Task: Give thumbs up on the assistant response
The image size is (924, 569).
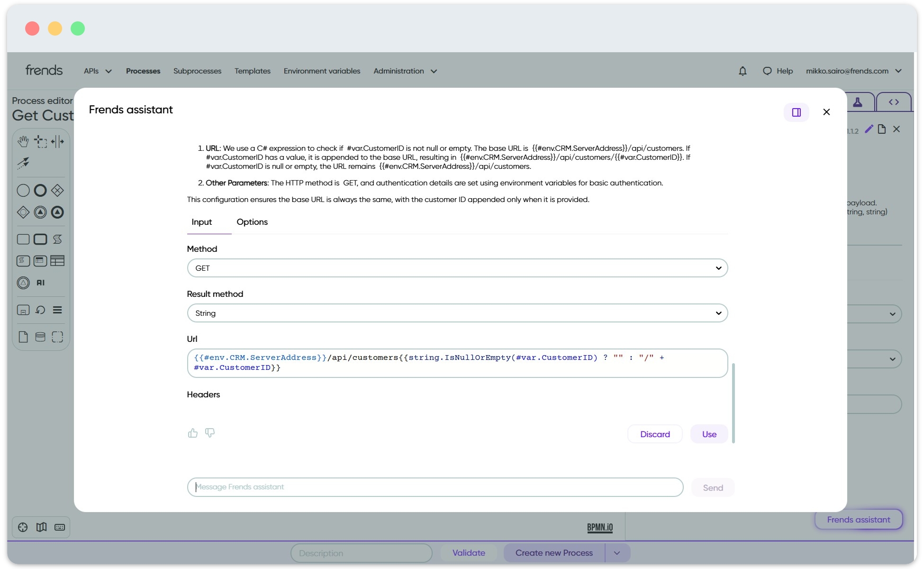Action: 192,433
